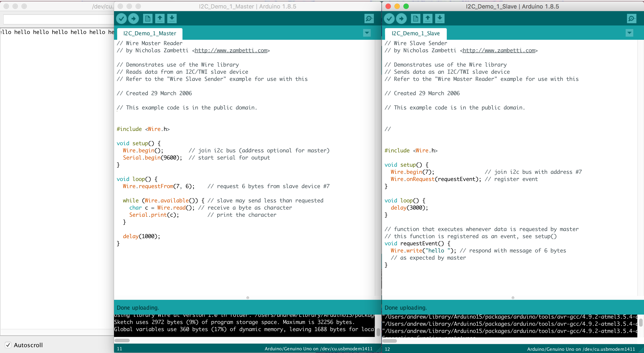Open Serial Monitor from Master window toolbar

coord(369,19)
